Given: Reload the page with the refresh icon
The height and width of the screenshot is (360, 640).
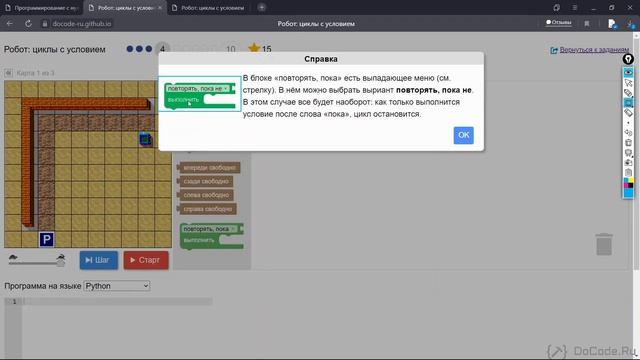Looking at the screenshot, I should point(28,24).
